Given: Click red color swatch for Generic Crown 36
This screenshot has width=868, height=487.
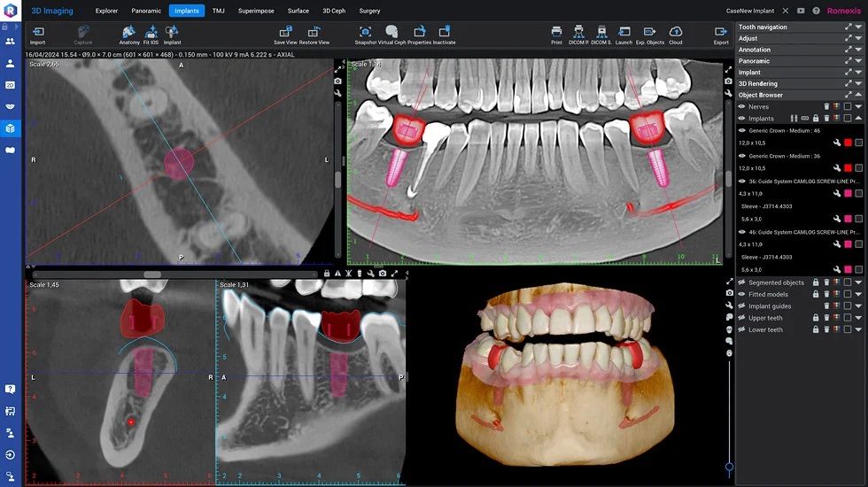Looking at the screenshot, I should pyautogui.click(x=848, y=167).
